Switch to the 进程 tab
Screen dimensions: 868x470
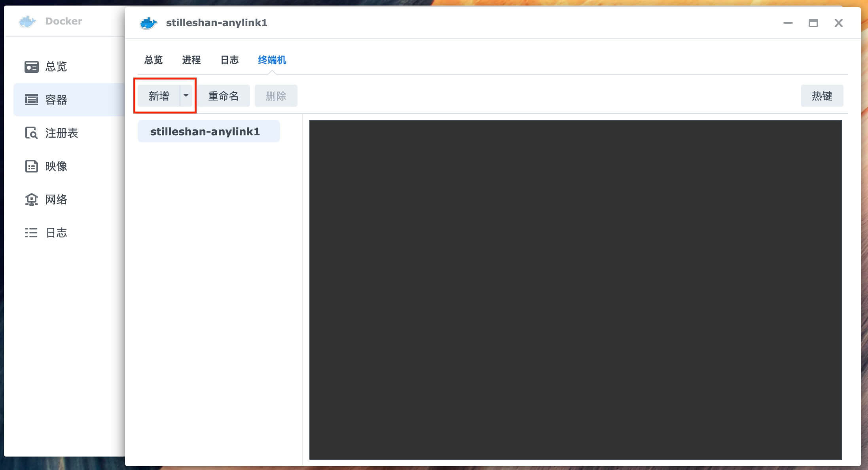[191, 60]
